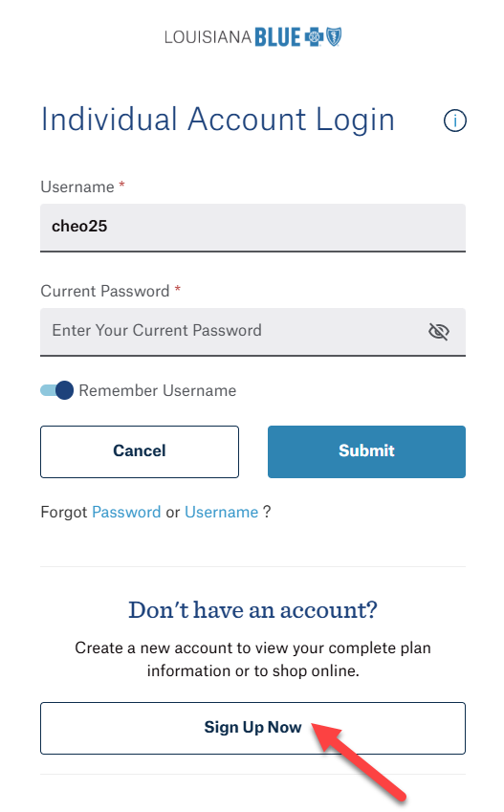Open the Forgot Username link
This screenshot has width=504, height=812.
pos(221,512)
